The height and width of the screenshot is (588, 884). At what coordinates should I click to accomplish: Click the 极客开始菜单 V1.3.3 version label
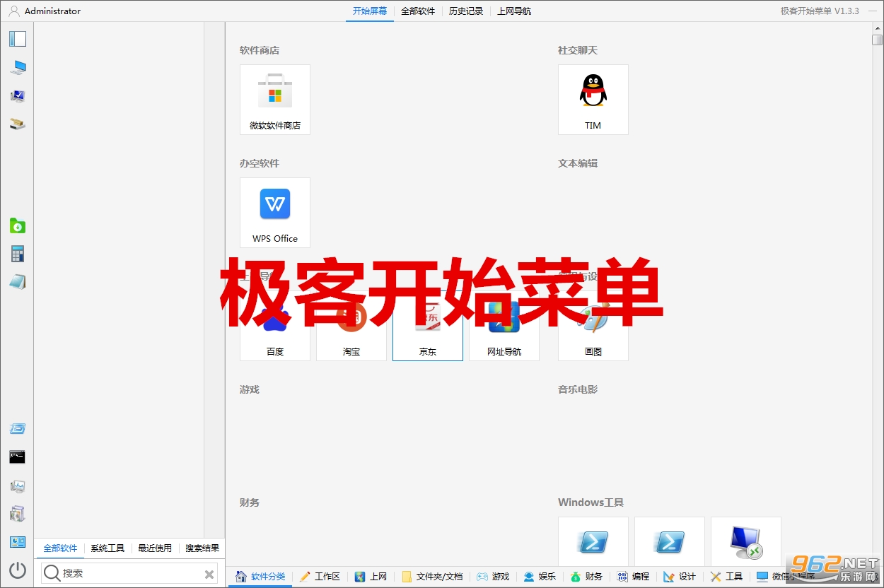coord(820,11)
